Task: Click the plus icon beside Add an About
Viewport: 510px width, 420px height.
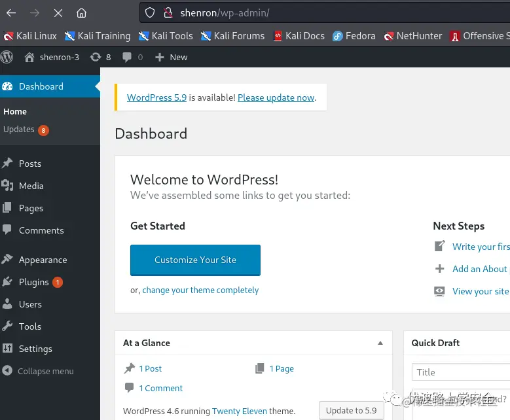Action: coord(440,268)
